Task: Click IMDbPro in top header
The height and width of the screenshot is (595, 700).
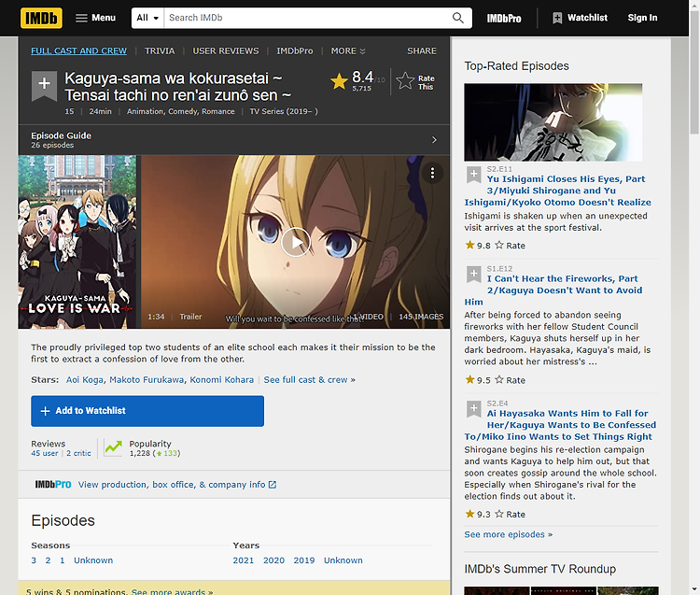Action: 504,19
